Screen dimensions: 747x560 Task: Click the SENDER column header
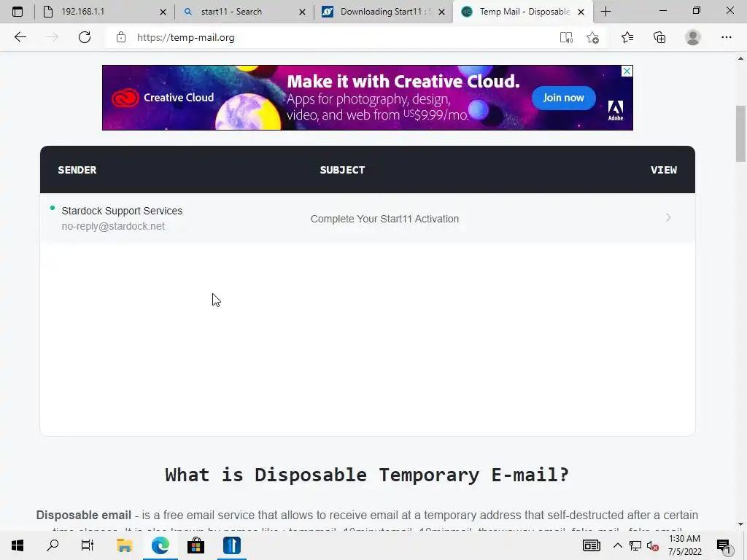(77, 170)
